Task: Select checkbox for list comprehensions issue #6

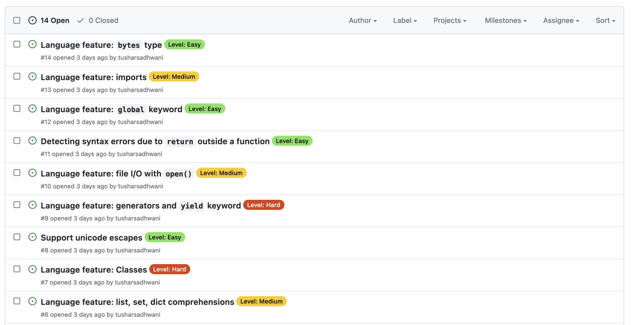Action: point(17,301)
